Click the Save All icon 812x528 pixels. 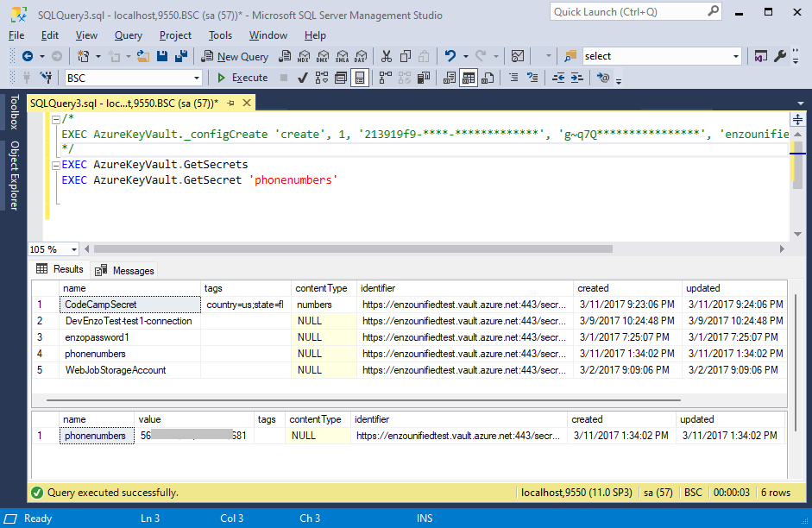point(180,56)
